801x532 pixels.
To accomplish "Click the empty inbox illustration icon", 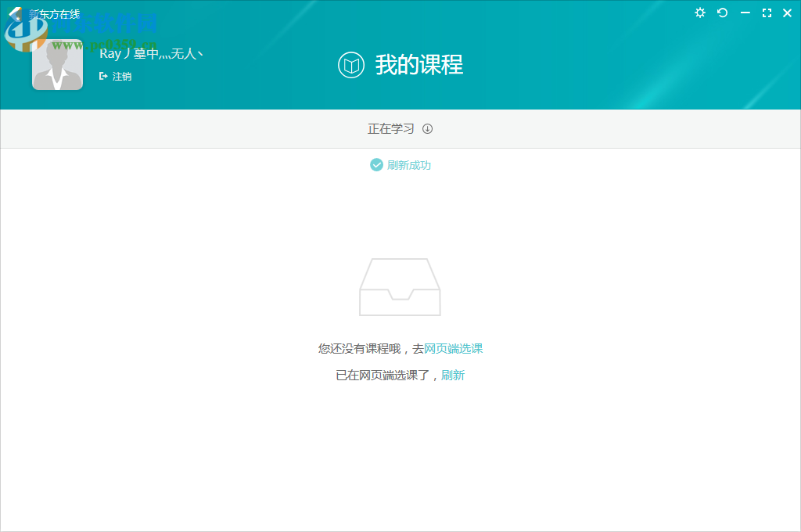I will coord(400,287).
